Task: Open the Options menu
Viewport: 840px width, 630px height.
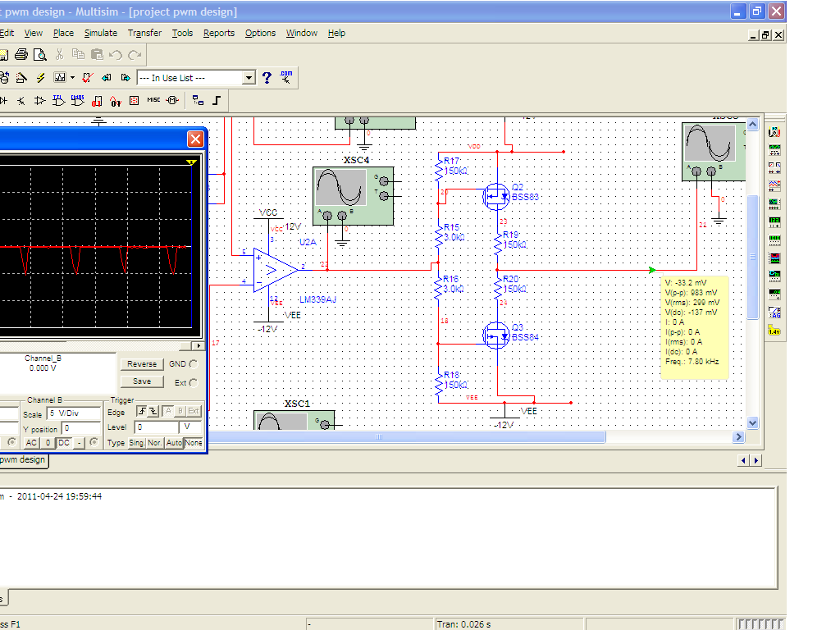Action: 260,33
